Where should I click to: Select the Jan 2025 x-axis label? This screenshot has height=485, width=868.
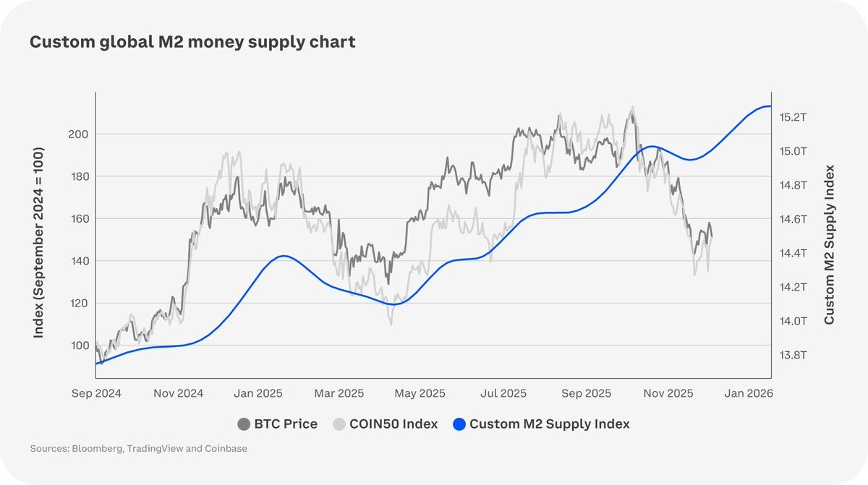click(260, 393)
